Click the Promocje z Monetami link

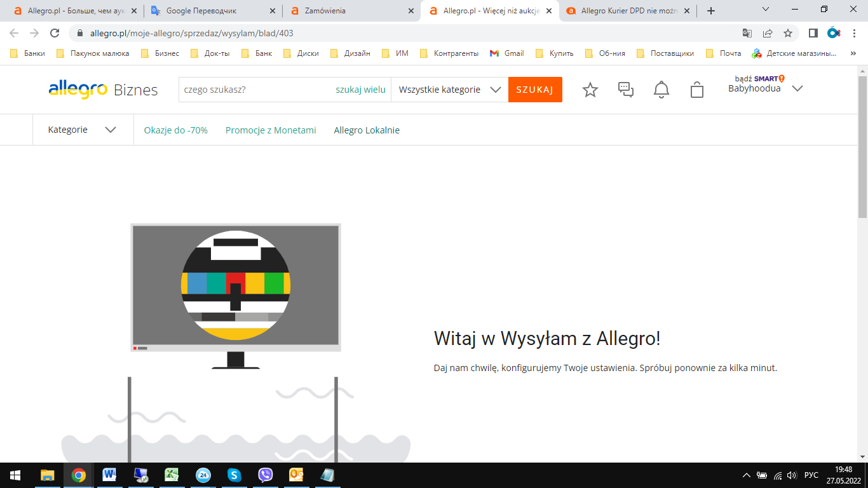click(x=271, y=130)
